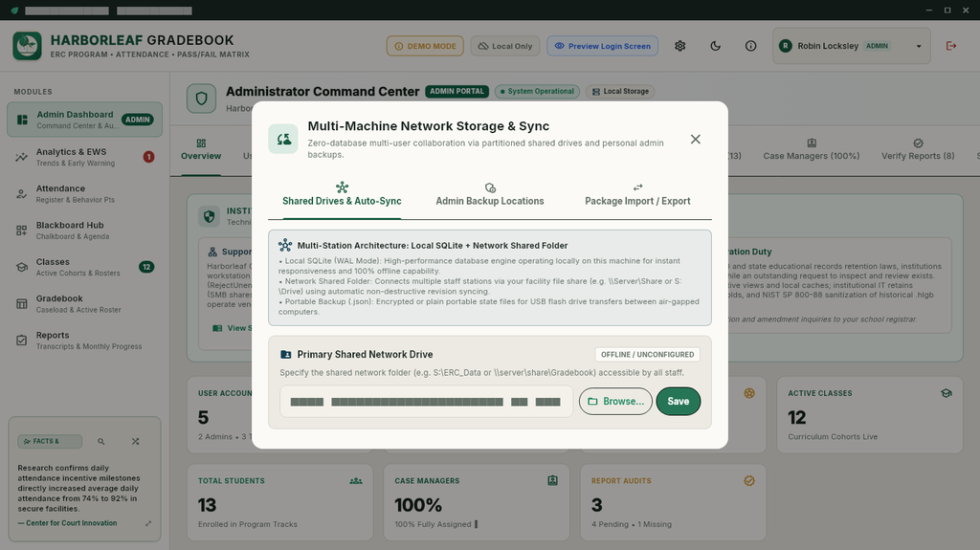Open the Attendance module
Viewport: 980px width, 550px height.
(x=84, y=194)
